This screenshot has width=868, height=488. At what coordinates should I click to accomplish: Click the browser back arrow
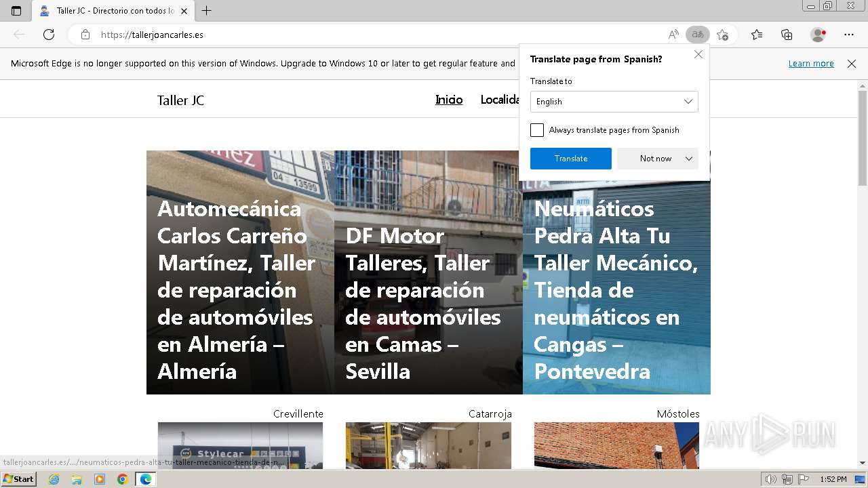(x=19, y=35)
